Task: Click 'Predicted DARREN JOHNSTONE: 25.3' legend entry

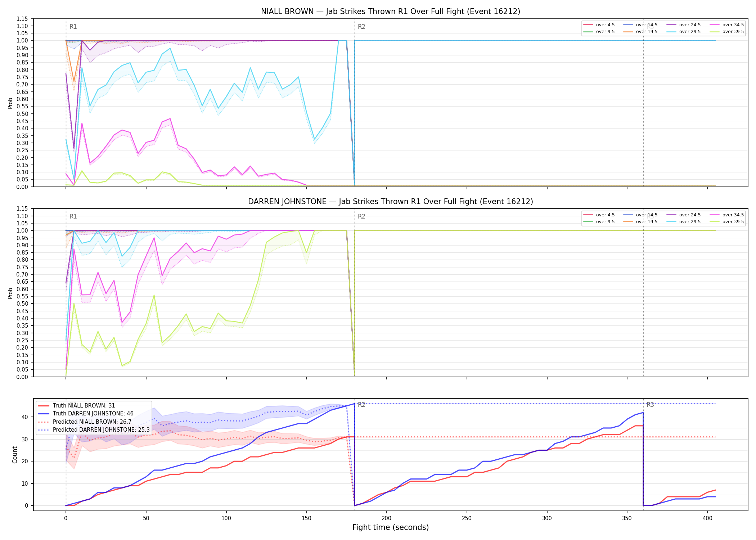Action: tap(94, 430)
